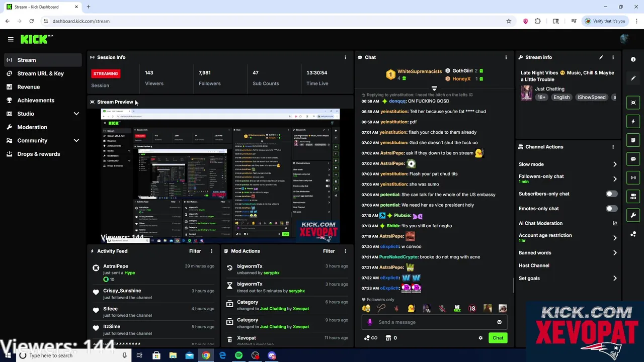
Task: Insert the 18 emote
Action: tap(472, 309)
